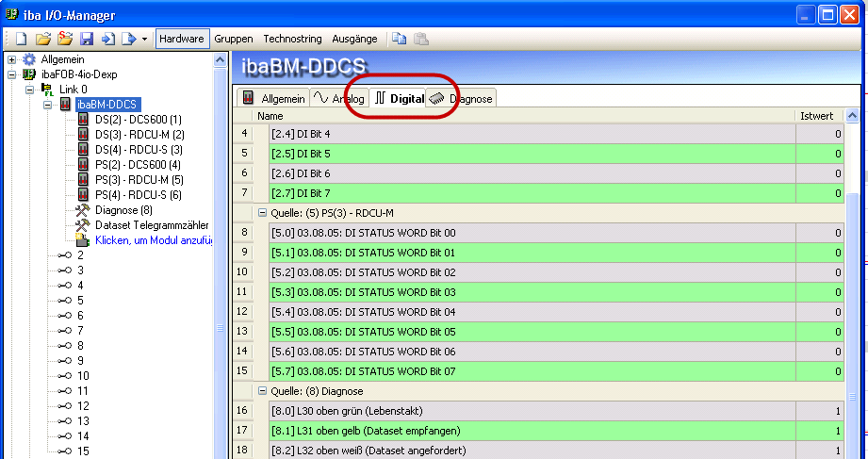Click the Copy toolbar icon
868x459 pixels.
pyautogui.click(x=399, y=39)
